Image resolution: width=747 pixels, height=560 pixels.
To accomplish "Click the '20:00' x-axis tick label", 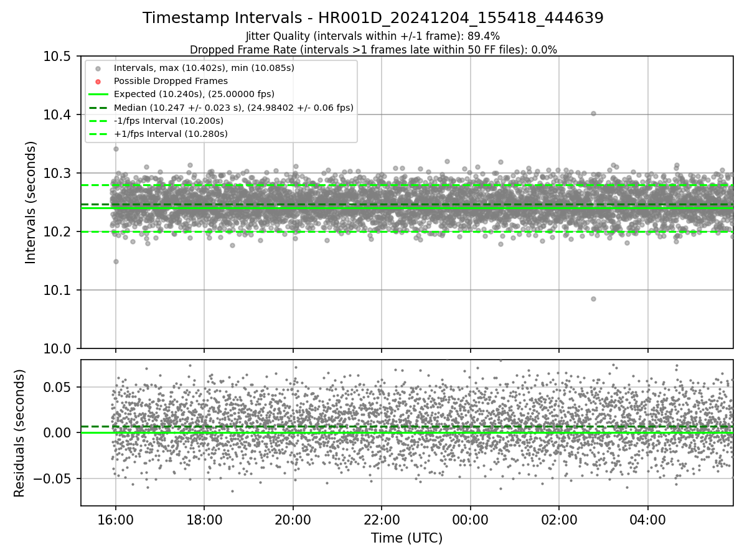I will pos(293,520).
